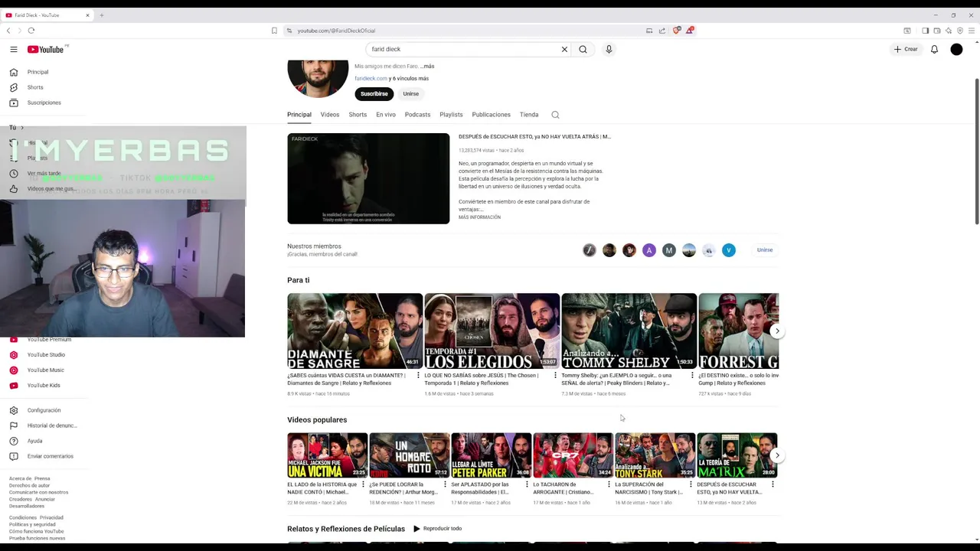Expand the Tú sidebar section
This screenshot has width=980, height=551.
(x=17, y=128)
